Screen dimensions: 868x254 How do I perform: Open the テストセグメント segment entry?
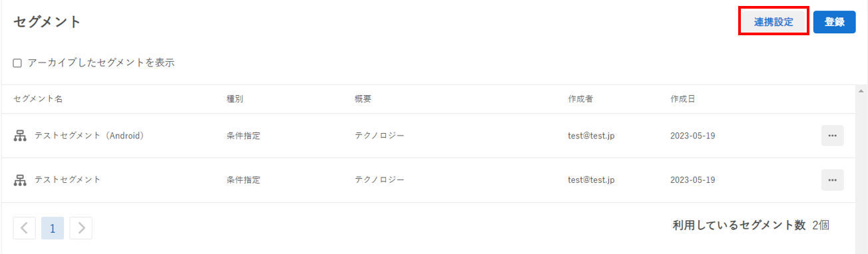[68, 180]
